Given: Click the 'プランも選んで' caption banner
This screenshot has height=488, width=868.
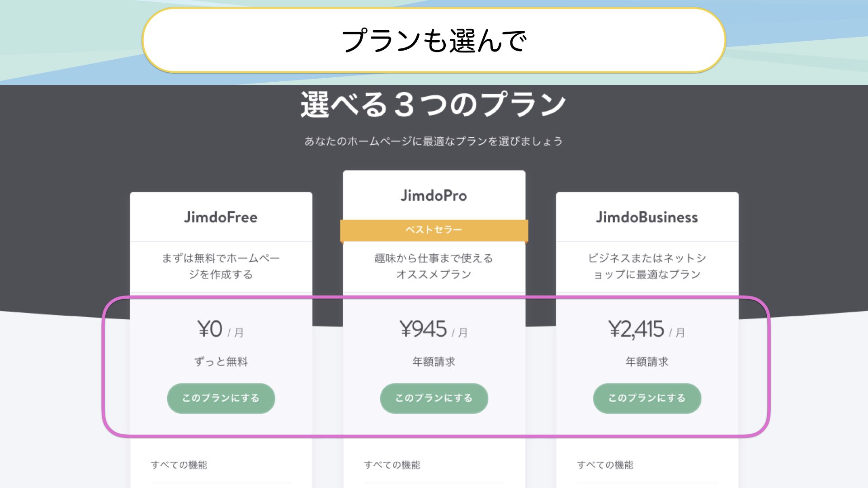Looking at the screenshot, I should [434, 41].
